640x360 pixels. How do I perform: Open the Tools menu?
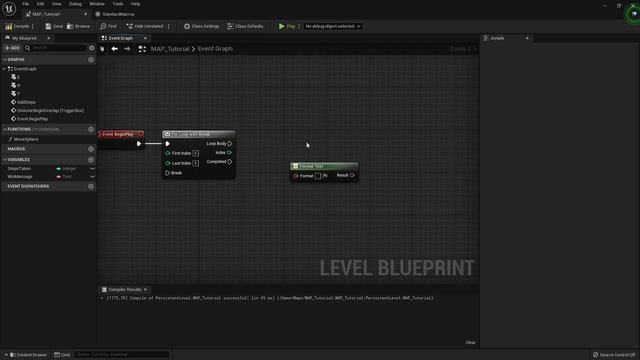[x=118, y=4]
